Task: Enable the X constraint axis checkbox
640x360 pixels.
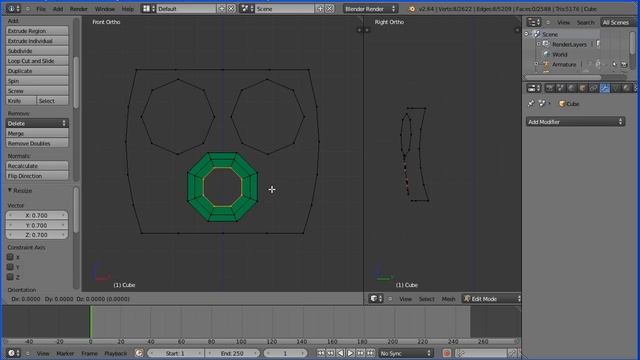Action: click(10, 257)
